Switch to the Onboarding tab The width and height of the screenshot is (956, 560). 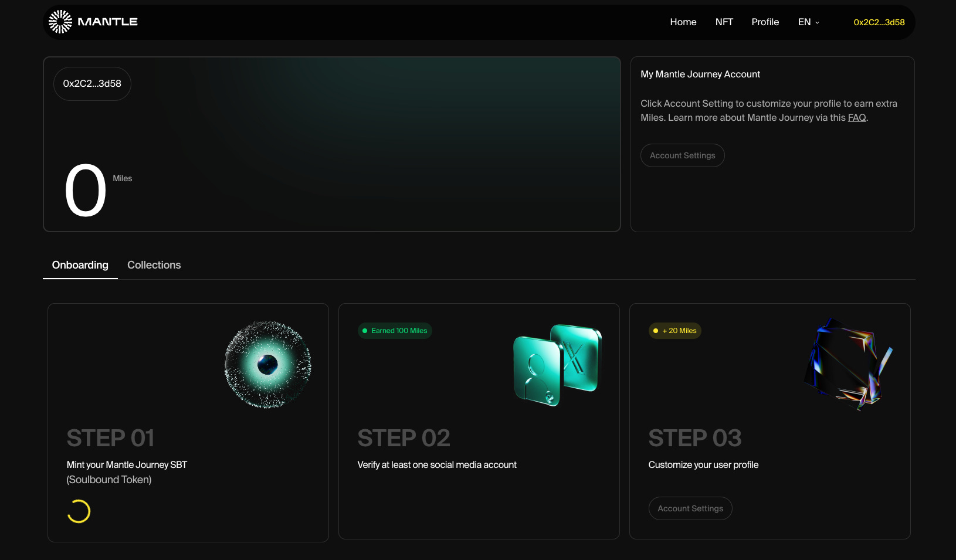(x=80, y=265)
